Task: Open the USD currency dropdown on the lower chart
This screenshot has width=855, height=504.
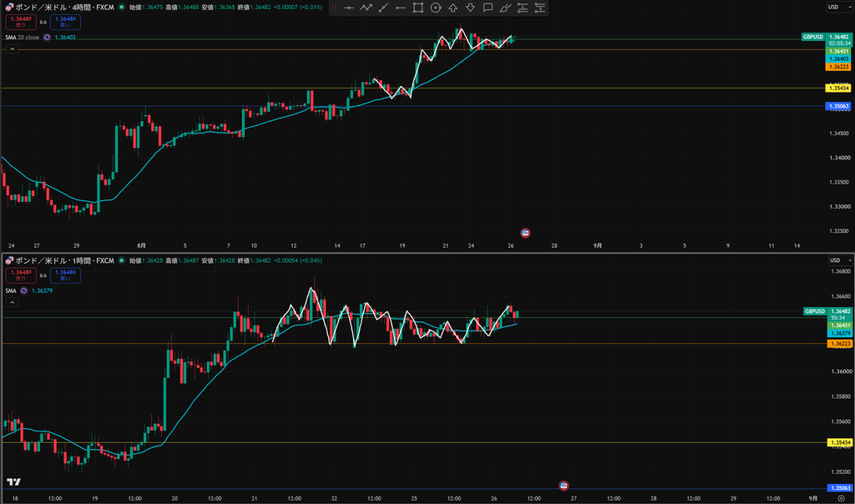Action: (840, 260)
